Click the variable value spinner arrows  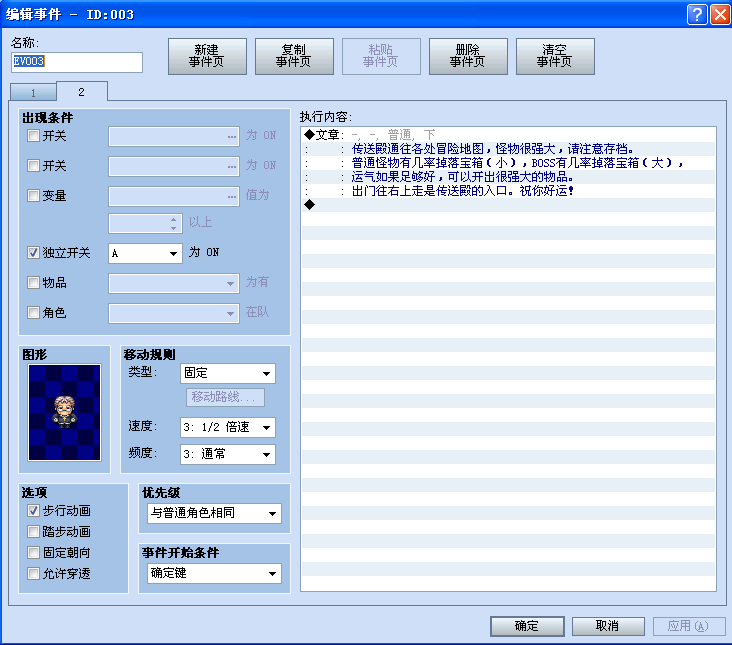coord(173,224)
